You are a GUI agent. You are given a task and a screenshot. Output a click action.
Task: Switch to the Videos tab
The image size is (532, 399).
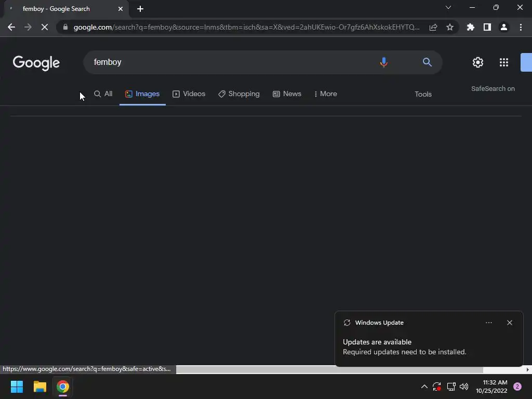tap(189, 94)
